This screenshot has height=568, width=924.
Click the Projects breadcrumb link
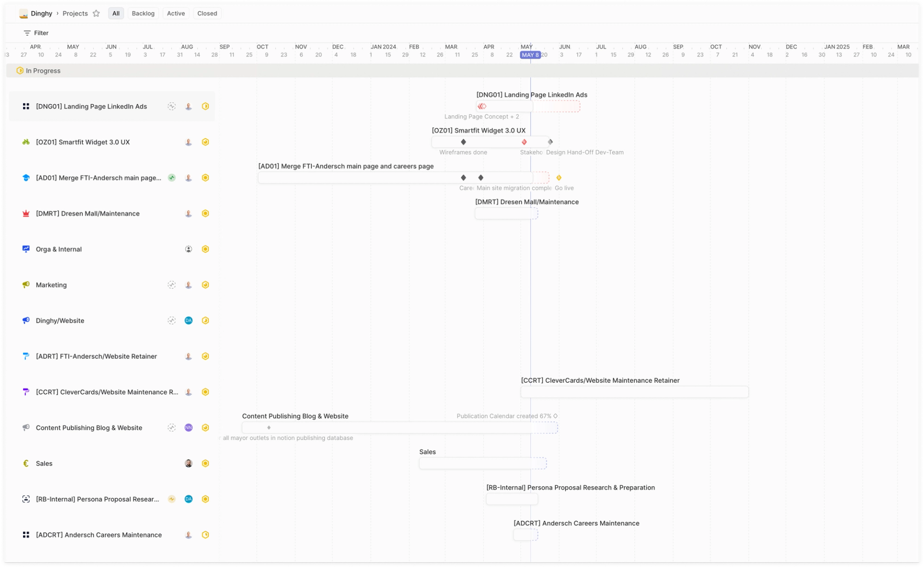75,13
